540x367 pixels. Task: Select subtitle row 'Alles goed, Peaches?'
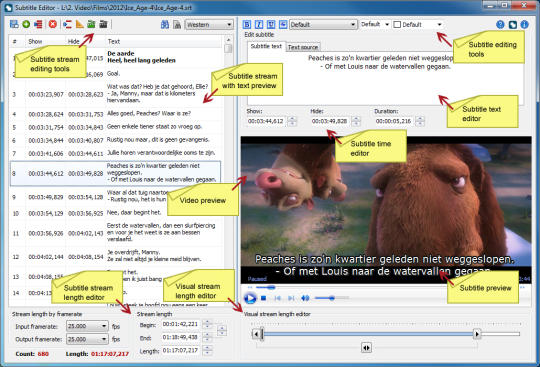tap(116, 114)
